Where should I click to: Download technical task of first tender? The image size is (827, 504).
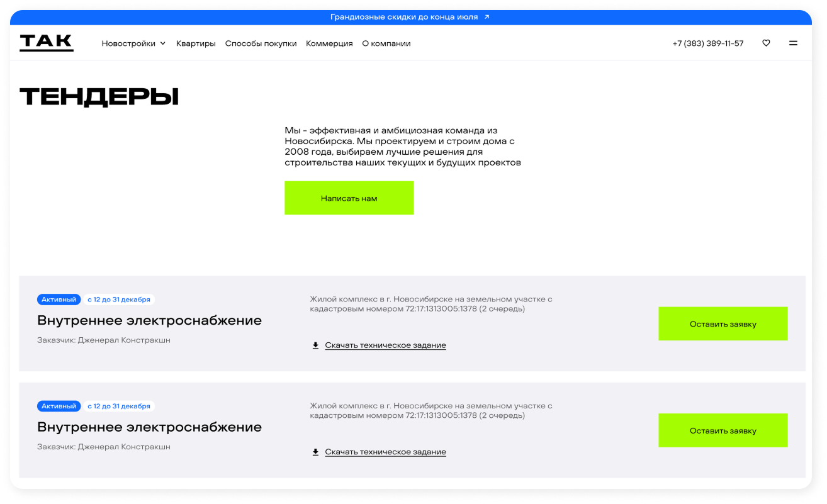pyautogui.click(x=385, y=345)
